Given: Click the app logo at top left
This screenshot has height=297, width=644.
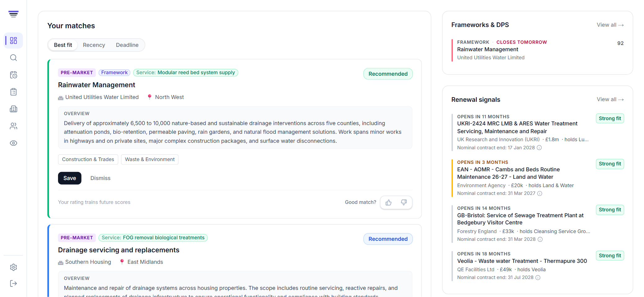Looking at the screenshot, I should tap(13, 14).
